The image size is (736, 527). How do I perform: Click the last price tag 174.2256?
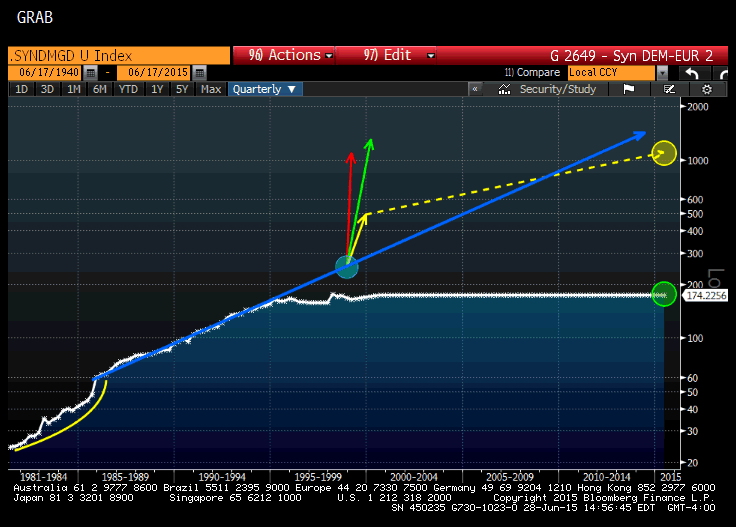706,296
